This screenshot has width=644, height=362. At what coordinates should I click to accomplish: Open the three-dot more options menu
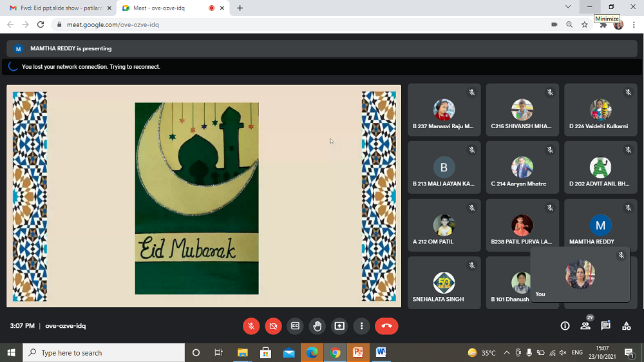[x=362, y=326]
